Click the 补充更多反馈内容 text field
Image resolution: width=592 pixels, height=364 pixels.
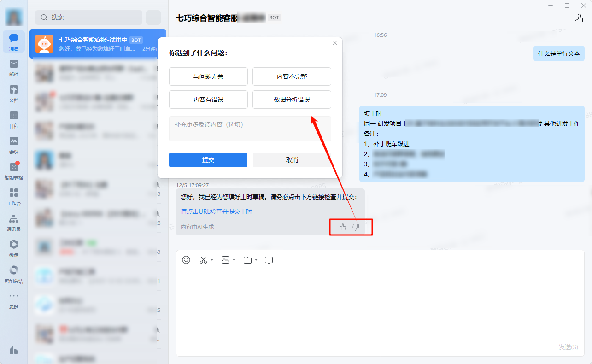tap(250, 129)
